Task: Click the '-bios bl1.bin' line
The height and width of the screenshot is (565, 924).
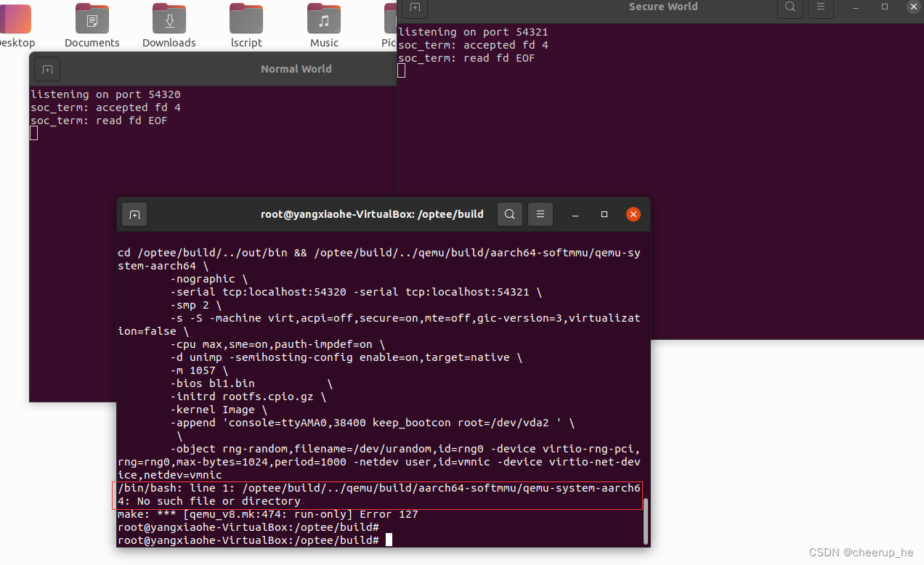Action: tap(251, 383)
